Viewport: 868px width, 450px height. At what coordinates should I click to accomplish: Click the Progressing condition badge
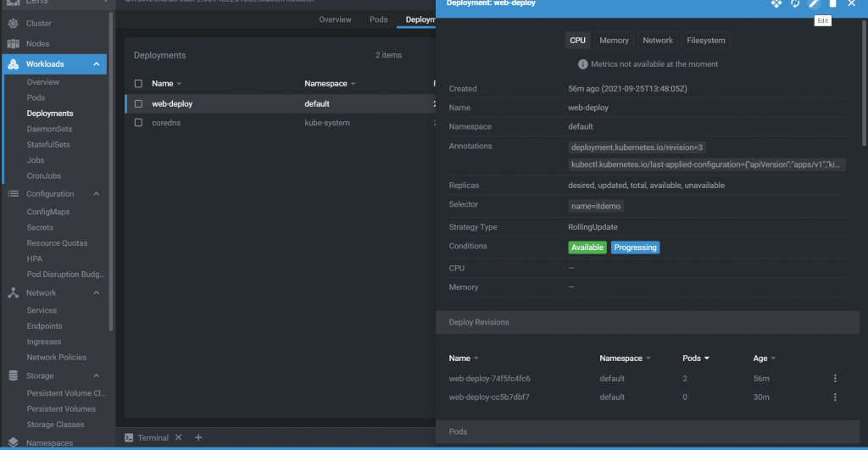(635, 247)
